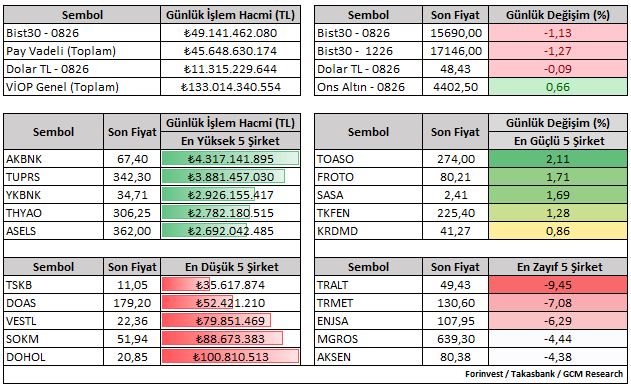631x389 pixels.
Task: Click the ENJSA -6,29 change cell
Action: (x=558, y=321)
